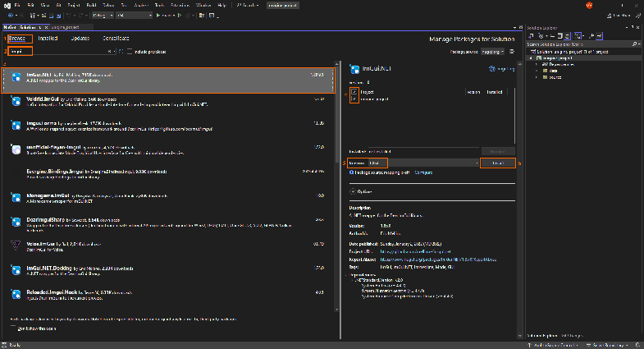Switch to the Installed tab
This screenshot has width=644, height=349.
point(48,39)
